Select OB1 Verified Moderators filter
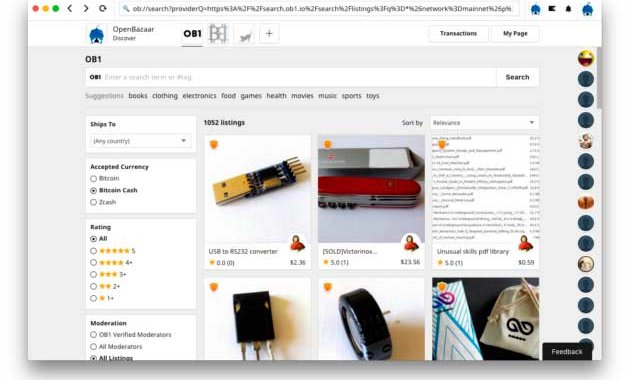Viewport: 628px width, 380px height. coord(93,335)
